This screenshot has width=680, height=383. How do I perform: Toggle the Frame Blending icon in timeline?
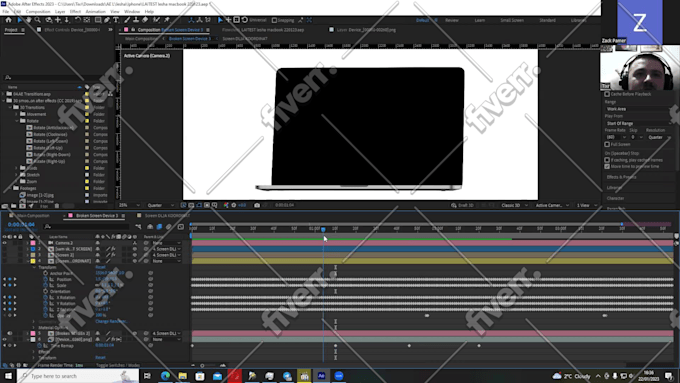[x=159, y=226]
